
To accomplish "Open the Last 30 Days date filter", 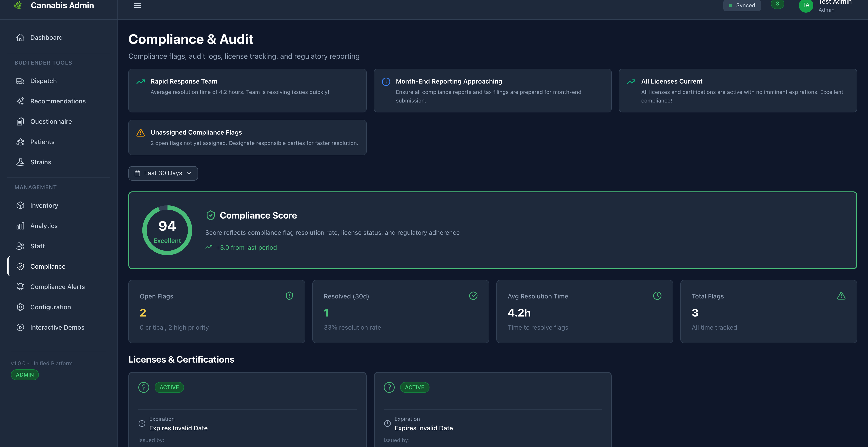I will click(x=163, y=173).
